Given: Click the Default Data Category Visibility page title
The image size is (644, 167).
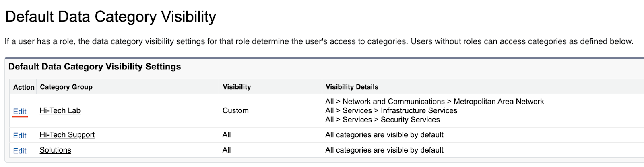Looking at the screenshot, I should [x=111, y=17].
